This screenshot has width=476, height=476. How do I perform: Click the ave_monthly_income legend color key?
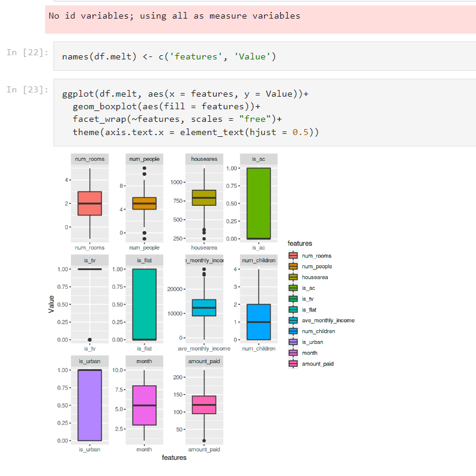pos(293,321)
